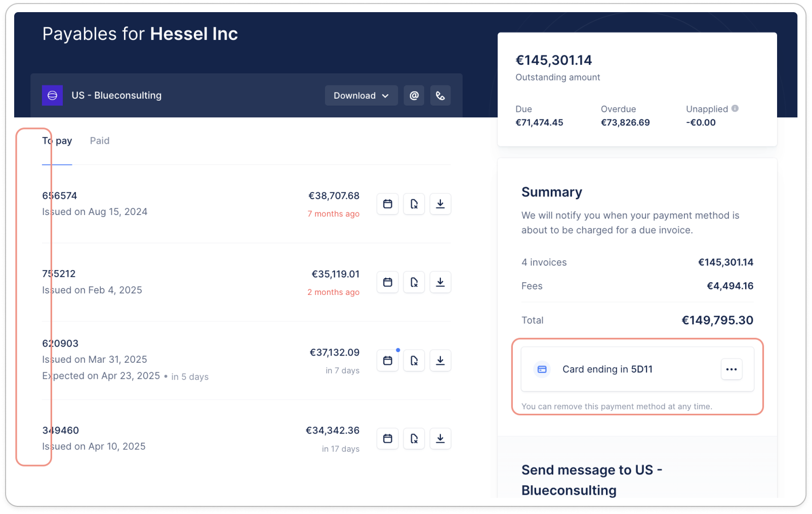Image resolution: width=812 pixels, height=514 pixels.
Task: Click the Fees value €4,494.16
Action: coord(730,286)
